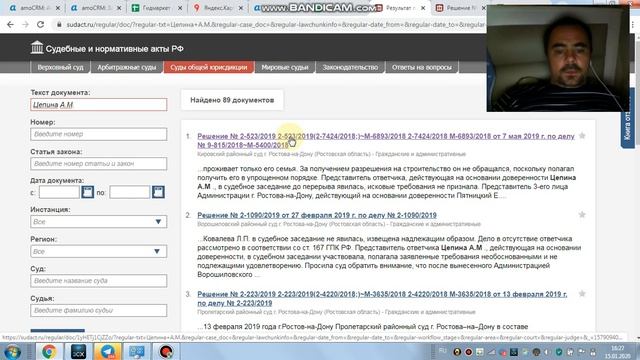Click the court building site logo icon
This screenshot has height=360, width=640.
pos(37,48)
